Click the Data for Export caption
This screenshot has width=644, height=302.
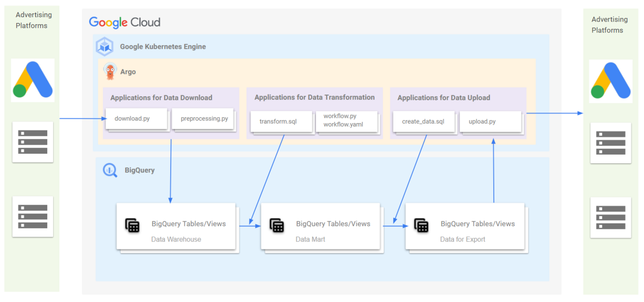click(x=463, y=239)
